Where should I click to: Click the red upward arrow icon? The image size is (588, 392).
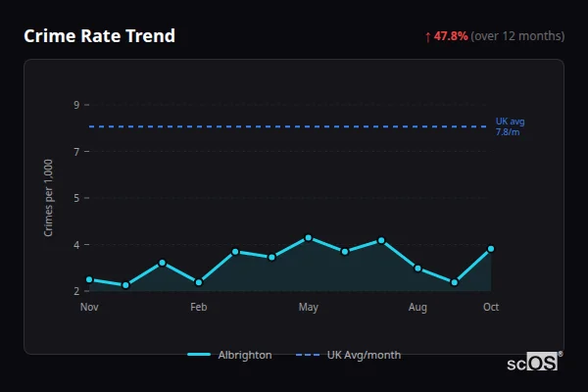pyautogui.click(x=428, y=37)
